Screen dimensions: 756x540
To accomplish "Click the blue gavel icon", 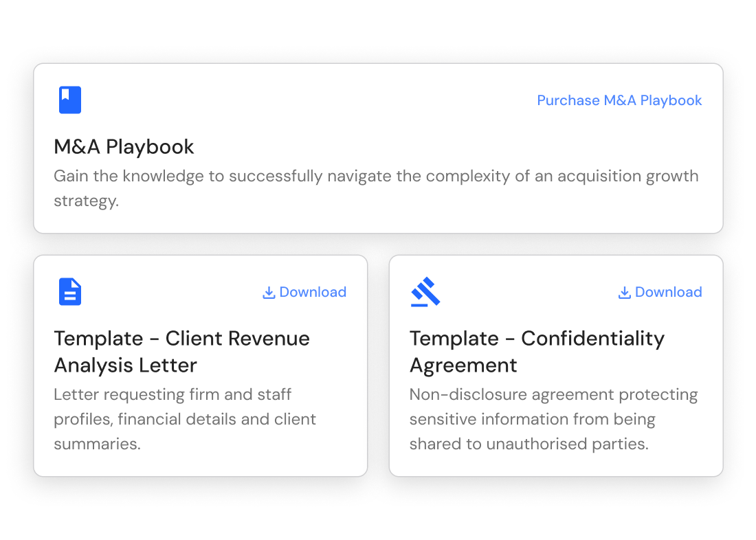I will click(425, 292).
